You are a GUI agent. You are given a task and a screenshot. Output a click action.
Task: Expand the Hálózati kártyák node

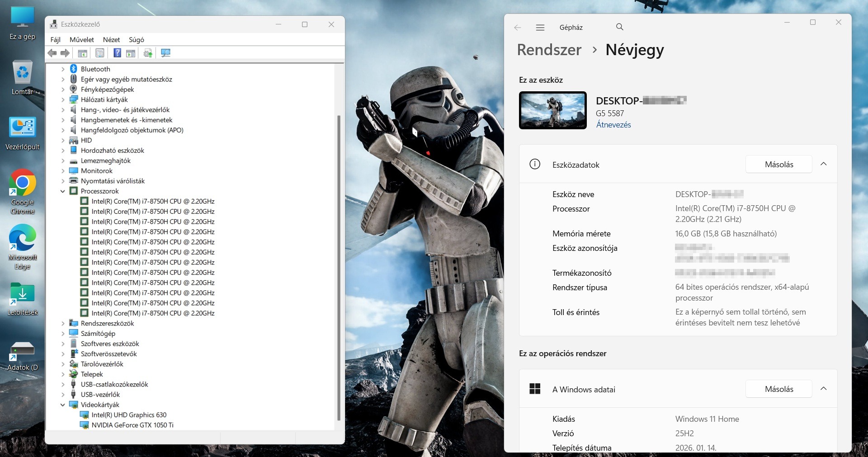coord(63,100)
